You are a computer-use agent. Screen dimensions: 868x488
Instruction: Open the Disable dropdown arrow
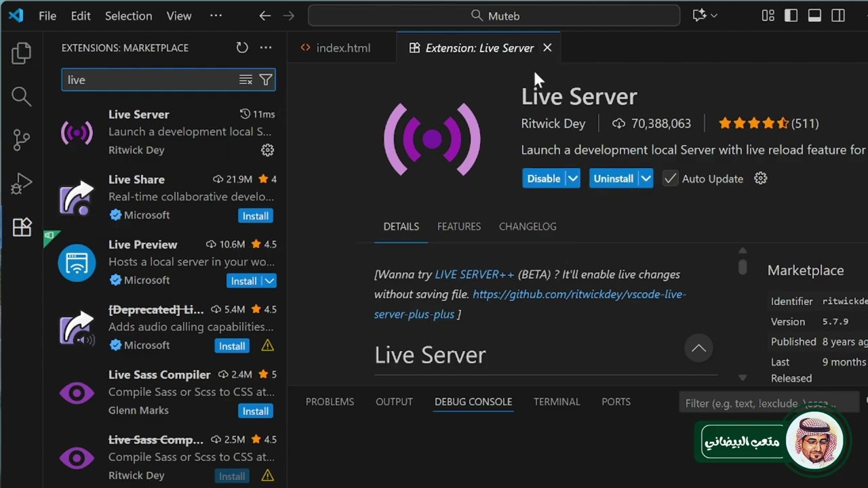pyautogui.click(x=573, y=178)
